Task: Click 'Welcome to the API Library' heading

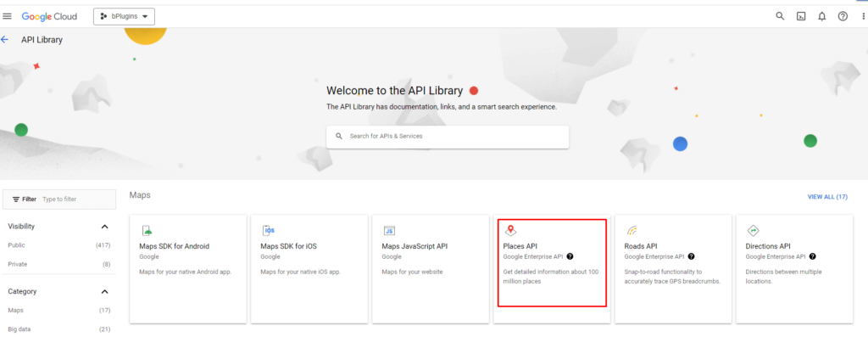Action: point(395,91)
